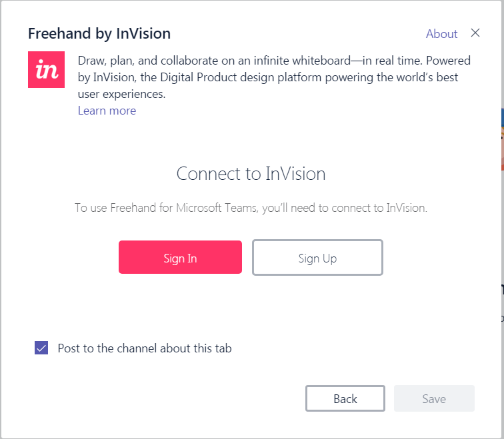Go Back to the previous step
The height and width of the screenshot is (439, 504).
345,398
